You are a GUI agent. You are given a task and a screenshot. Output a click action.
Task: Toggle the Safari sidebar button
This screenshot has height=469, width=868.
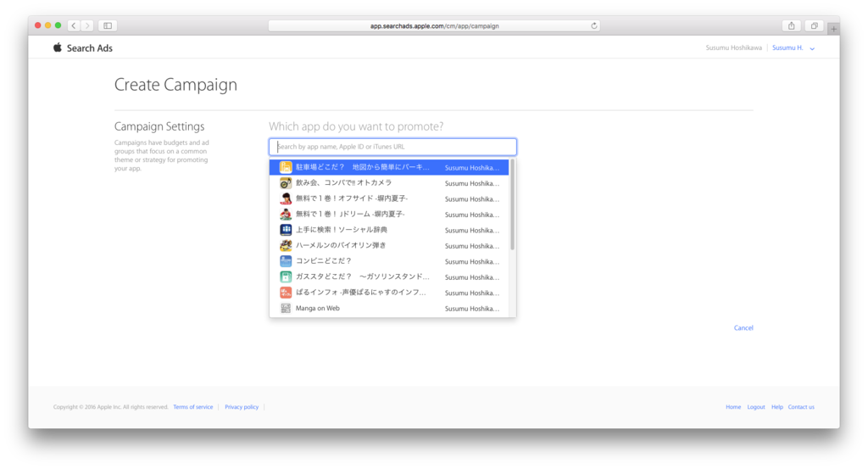point(108,25)
